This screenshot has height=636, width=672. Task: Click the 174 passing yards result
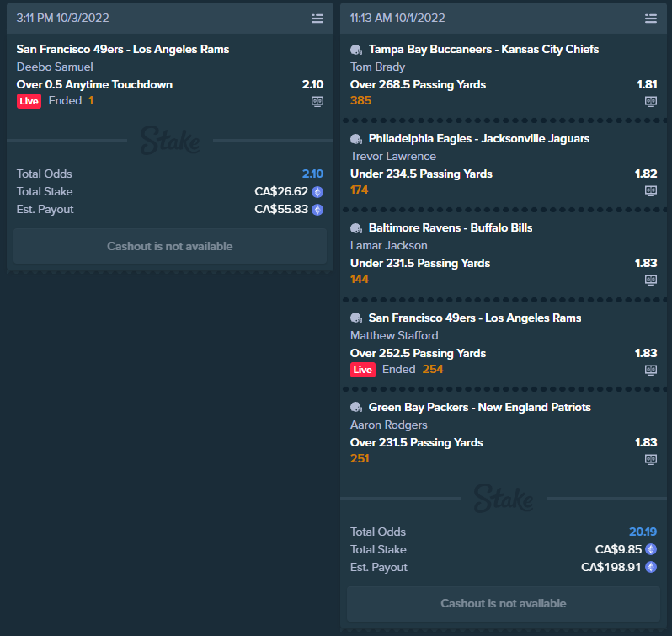[359, 190]
